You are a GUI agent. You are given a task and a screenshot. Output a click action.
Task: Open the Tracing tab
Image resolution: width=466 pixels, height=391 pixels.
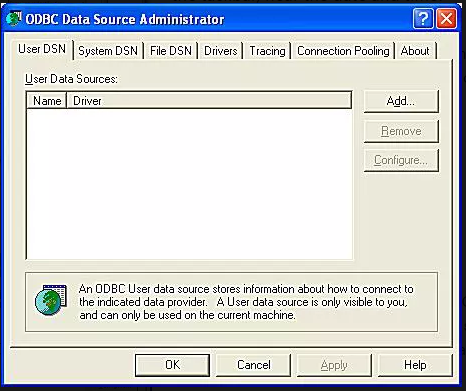click(267, 51)
